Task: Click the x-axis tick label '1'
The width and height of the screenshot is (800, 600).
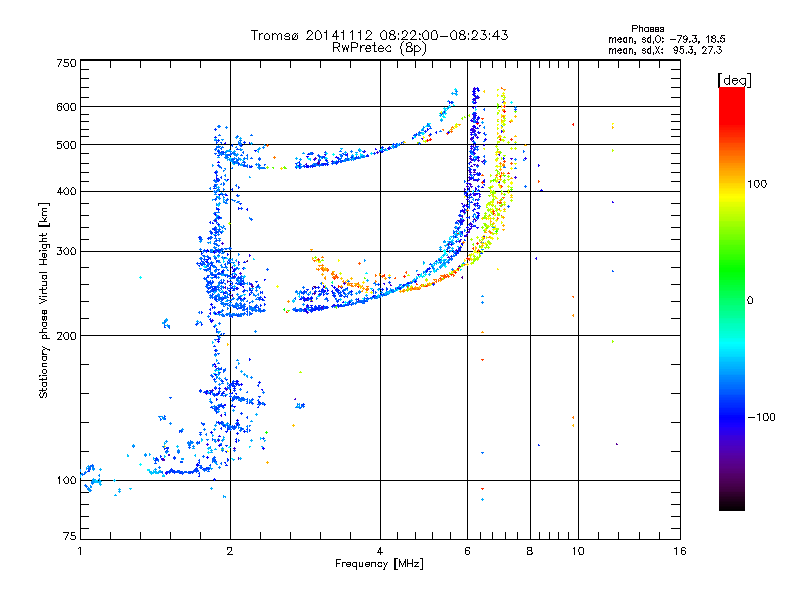Action: tap(80, 551)
